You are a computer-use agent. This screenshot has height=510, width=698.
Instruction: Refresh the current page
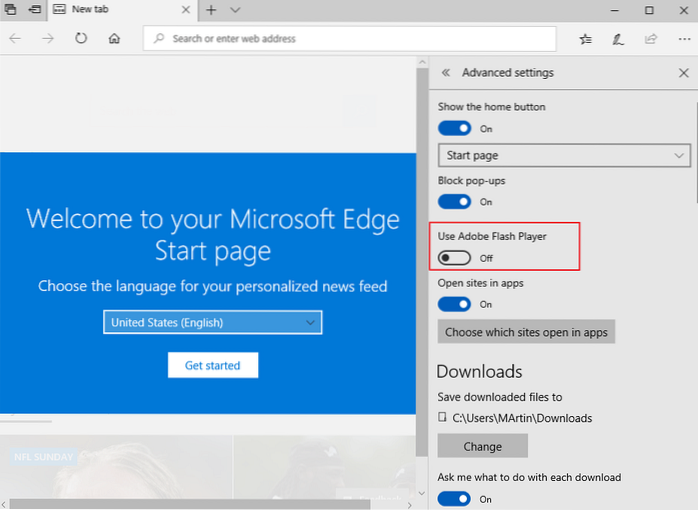pos(81,39)
